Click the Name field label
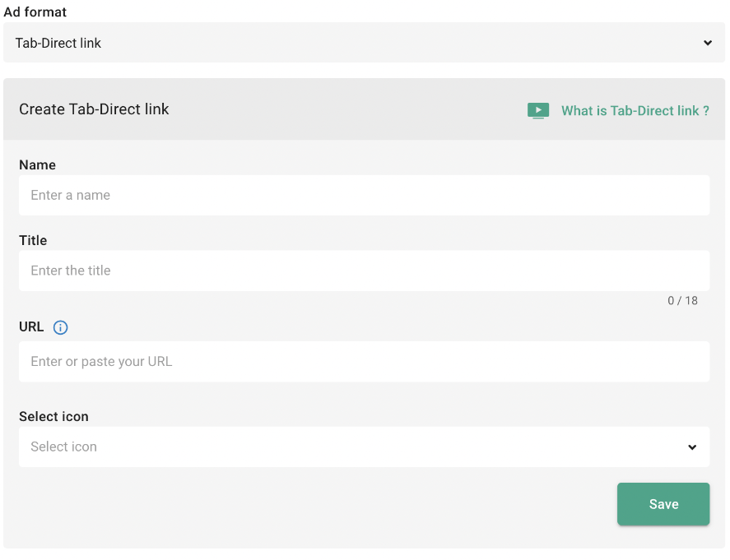 (38, 165)
